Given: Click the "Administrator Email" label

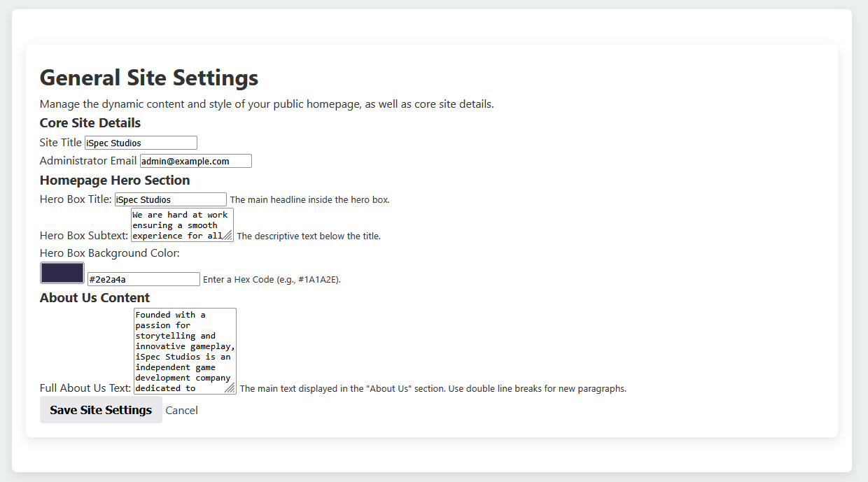Looking at the screenshot, I should pyautogui.click(x=88, y=161).
